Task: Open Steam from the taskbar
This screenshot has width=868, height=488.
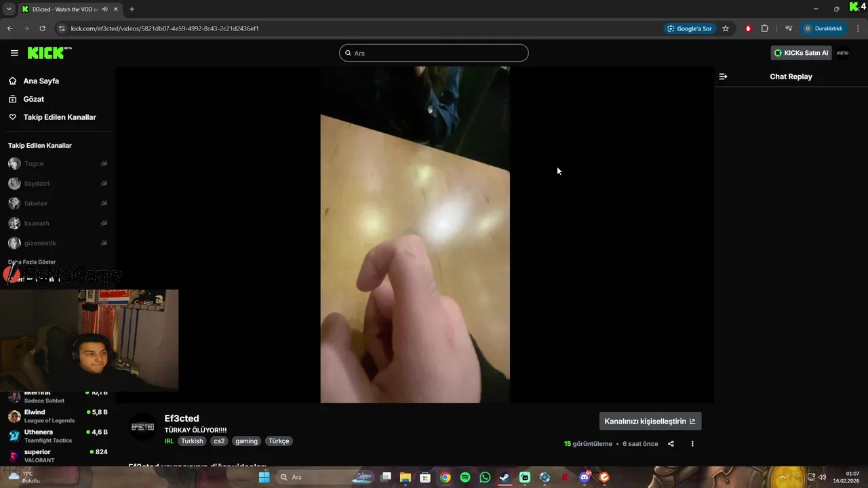Action: pos(505,477)
